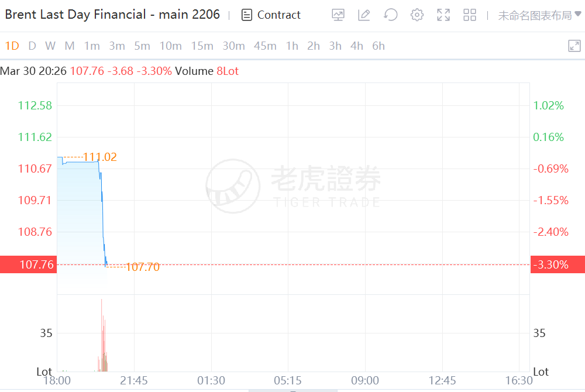Expand the chart panel with the corner arrow icon

(574, 46)
